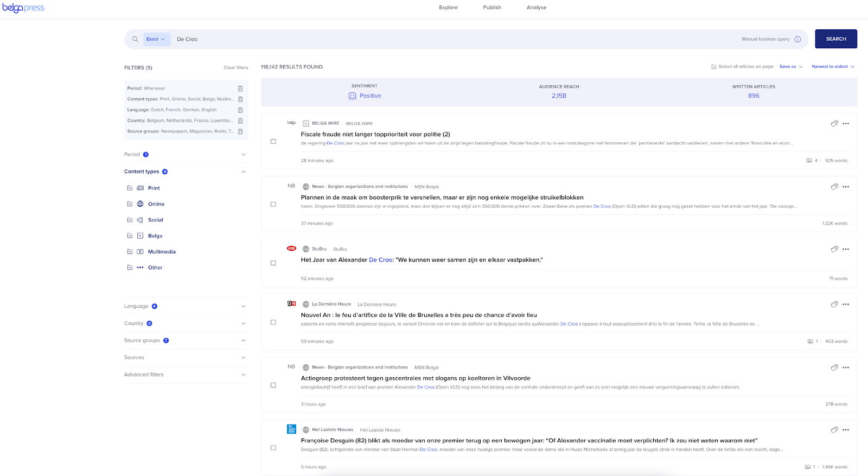Uncheck the Social content type
This screenshot has height=476, width=868.
click(130, 220)
